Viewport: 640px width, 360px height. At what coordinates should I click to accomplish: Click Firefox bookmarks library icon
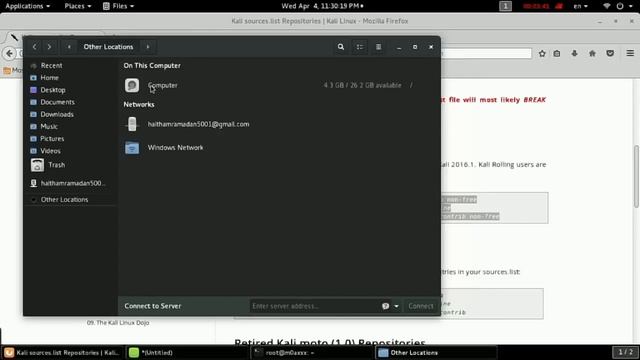point(557,53)
